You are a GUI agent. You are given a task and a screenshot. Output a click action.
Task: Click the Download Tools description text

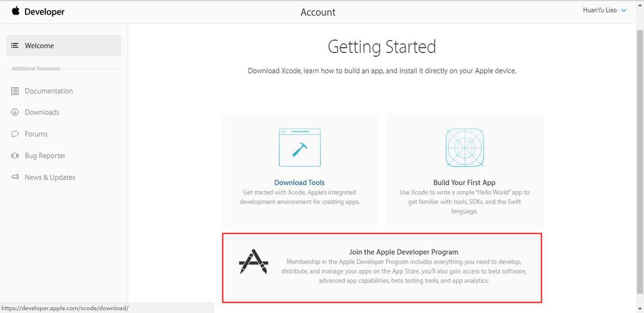[x=299, y=197]
